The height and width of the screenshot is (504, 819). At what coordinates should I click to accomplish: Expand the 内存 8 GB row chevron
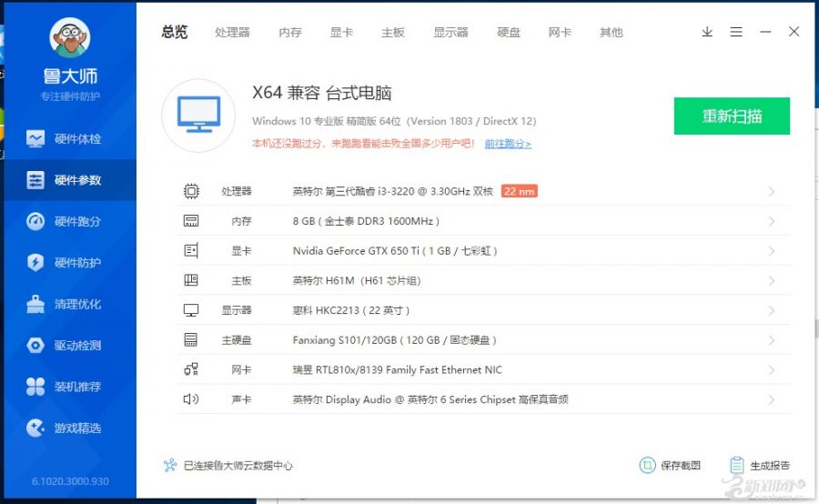tap(772, 221)
